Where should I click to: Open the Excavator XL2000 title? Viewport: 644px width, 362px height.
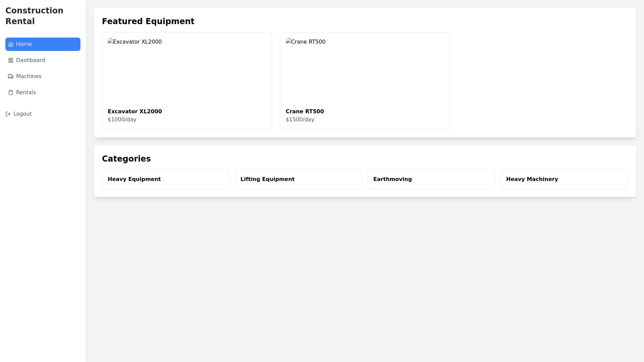coord(135,111)
